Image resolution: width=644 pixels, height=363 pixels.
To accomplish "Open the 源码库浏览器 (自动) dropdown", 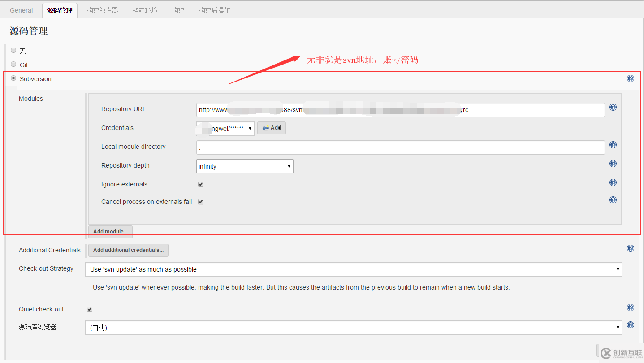I will 354,328.
